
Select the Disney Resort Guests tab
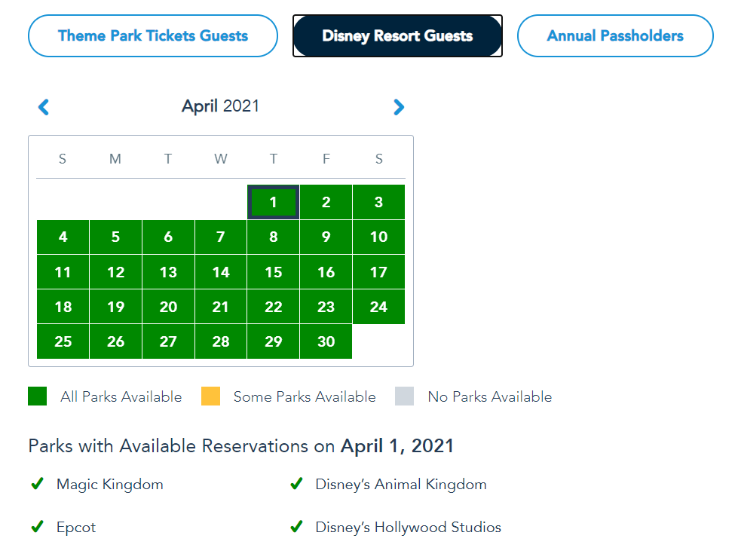pyautogui.click(x=397, y=35)
